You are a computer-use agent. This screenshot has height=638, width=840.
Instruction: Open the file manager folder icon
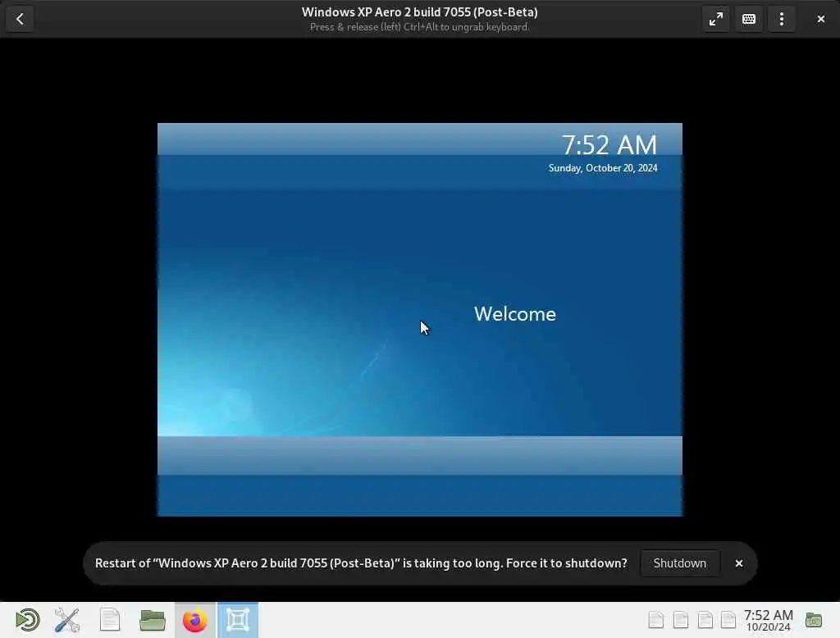coord(152,620)
